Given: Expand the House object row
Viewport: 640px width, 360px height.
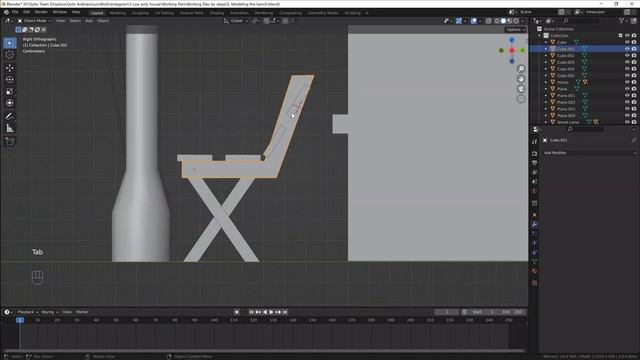Looking at the screenshot, I should point(546,82).
